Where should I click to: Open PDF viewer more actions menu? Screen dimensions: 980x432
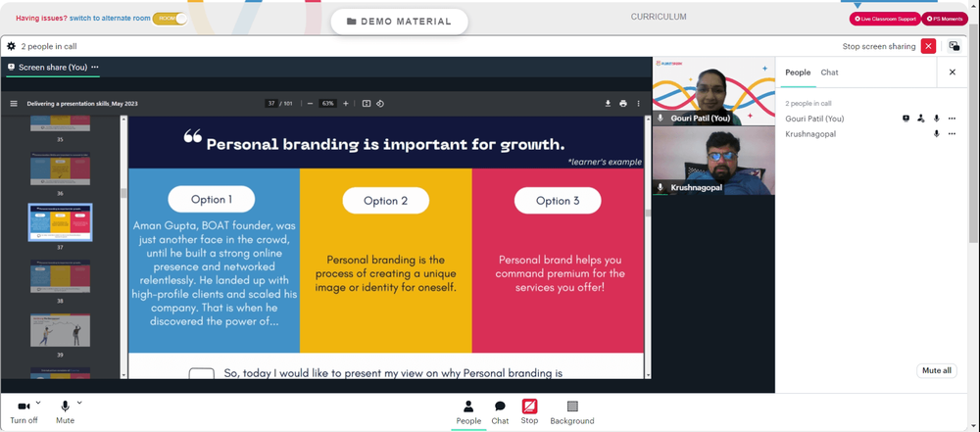coord(638,104)
